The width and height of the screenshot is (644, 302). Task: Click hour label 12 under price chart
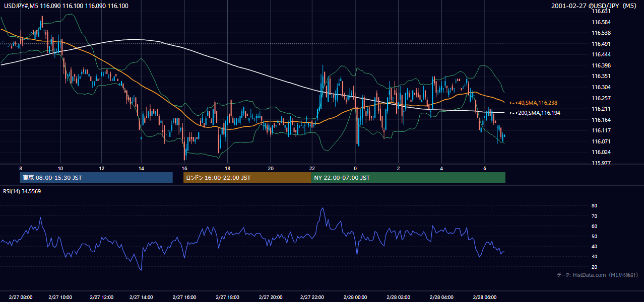101,168
